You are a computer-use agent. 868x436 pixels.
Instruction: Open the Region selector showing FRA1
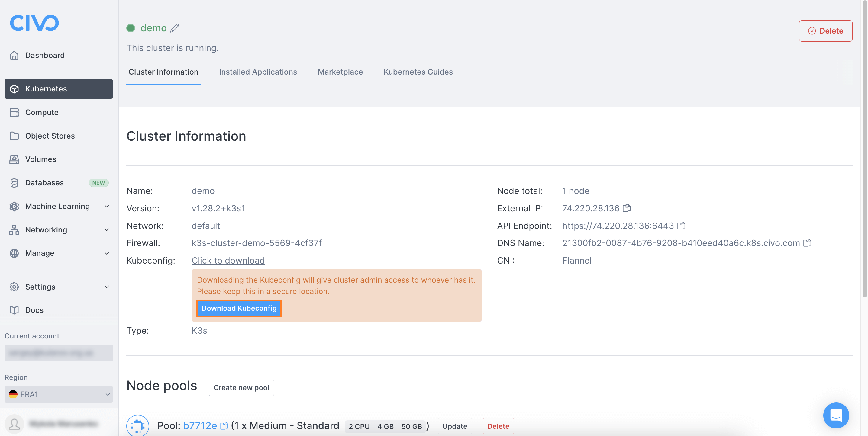pos(58,394)
